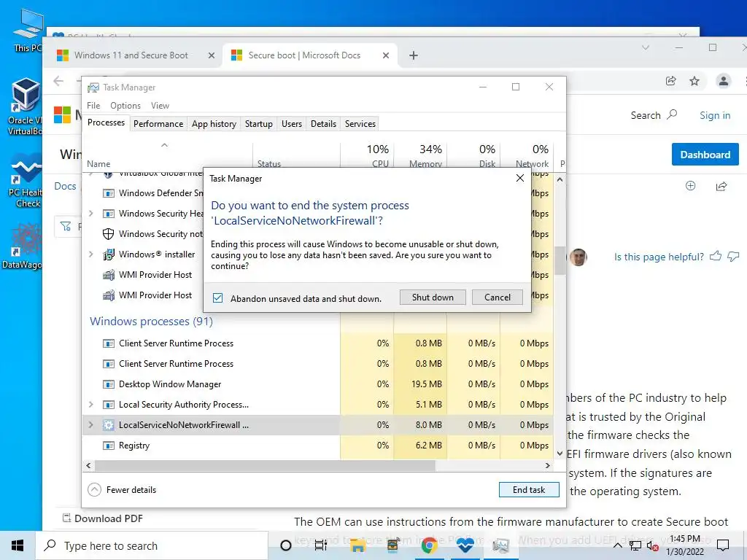Open PC Health Check desktop shortcut
Screen dimensions: 747x560
(x=24, y=181)
